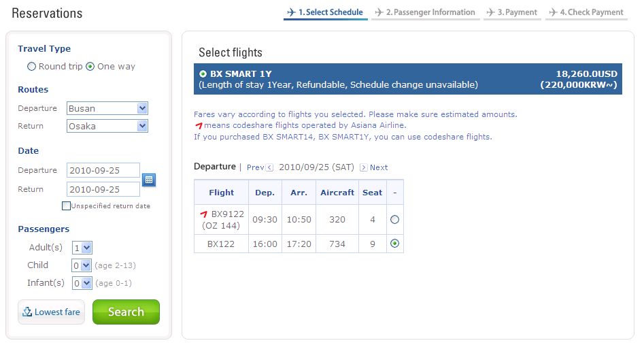644x345 pixels.
Task: Click the Departure date input field
Action: point(103,170)
